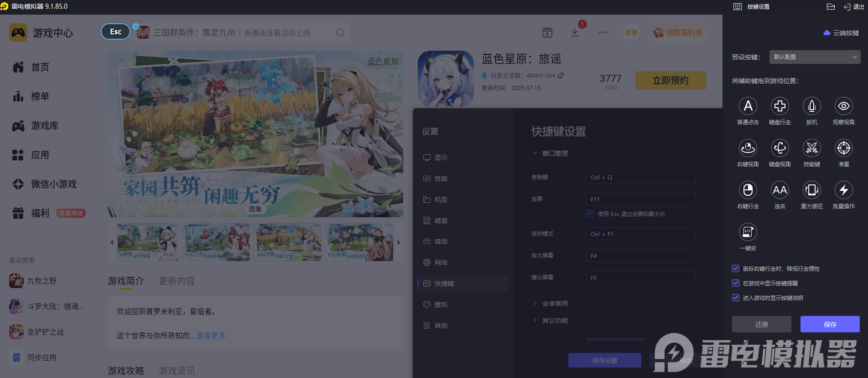
Task: Click the 游戏中心 gamepad logo
Action: [x=18, y=33]
